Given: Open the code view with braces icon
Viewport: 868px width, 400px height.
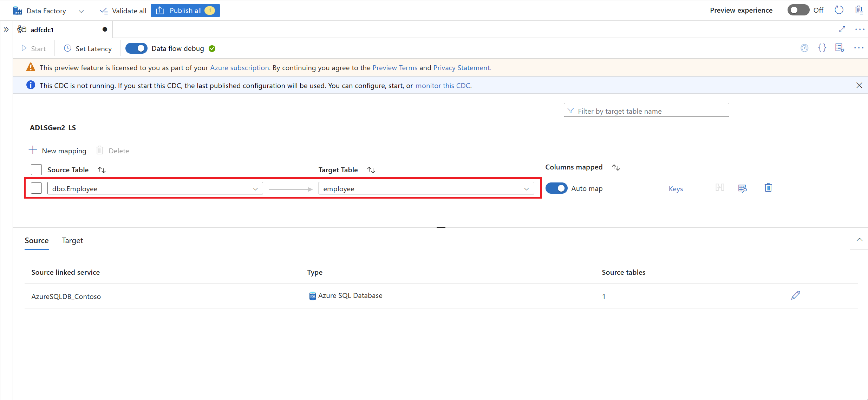Looking at the screenshot, I should pyautogui.click(x=822, y=48).
